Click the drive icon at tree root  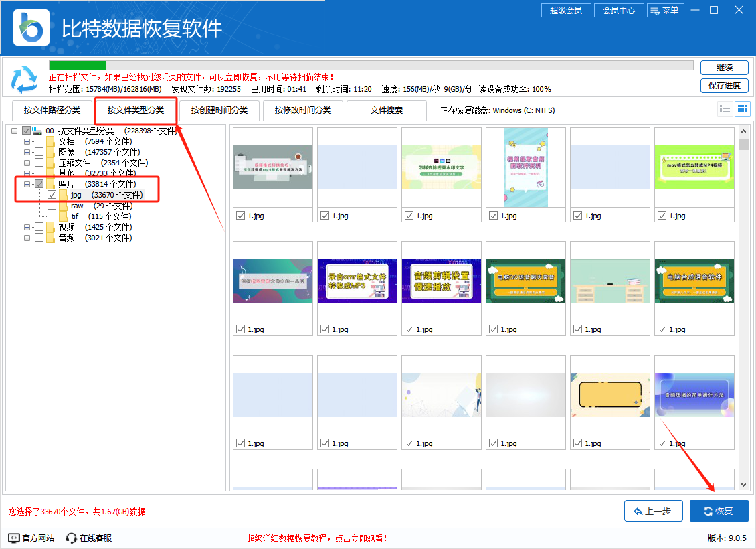(x=38, y=131)
